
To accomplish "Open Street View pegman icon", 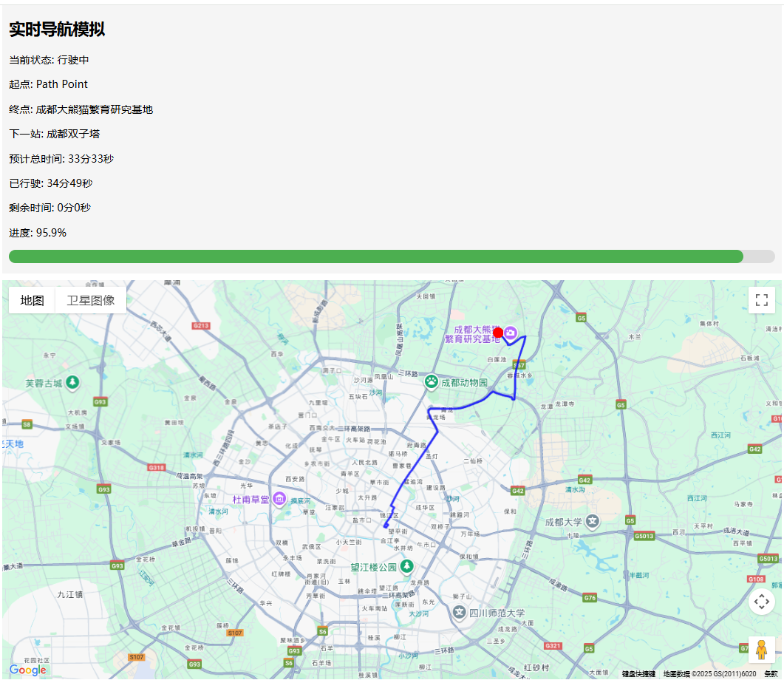I will pos(762,650).
